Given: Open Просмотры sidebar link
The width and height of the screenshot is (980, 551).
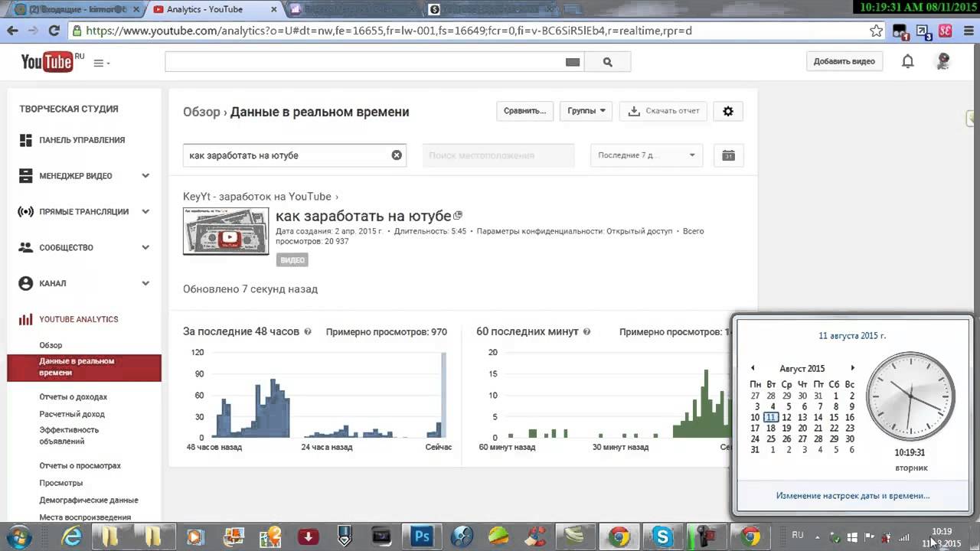Looking at the screenshot, I should click(x=60, y=483).
